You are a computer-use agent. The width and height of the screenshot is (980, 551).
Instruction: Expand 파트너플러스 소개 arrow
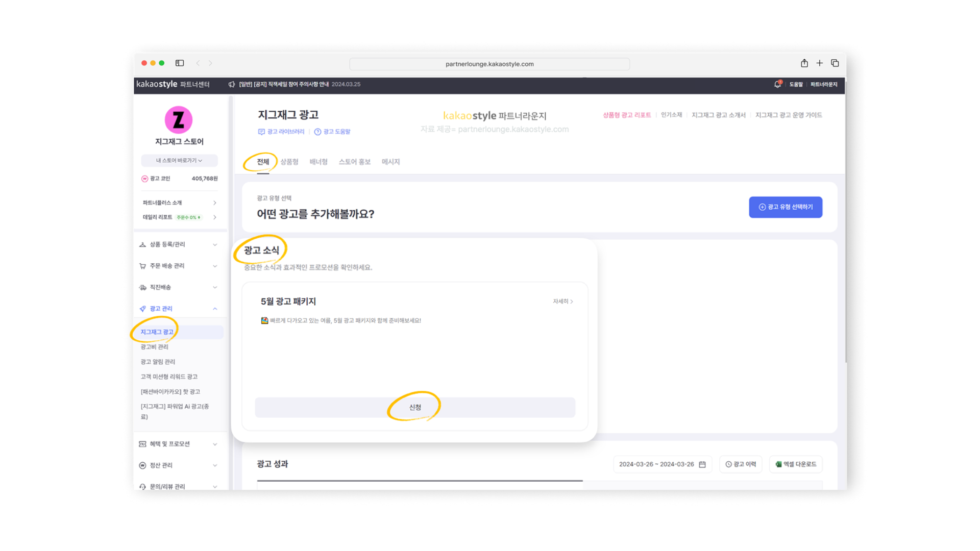(215, 203)
